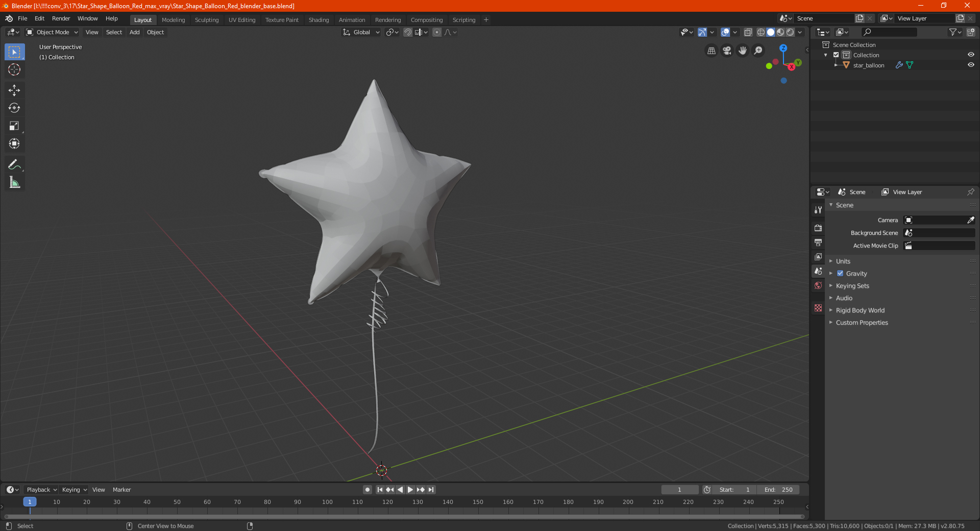Image resolution: width=980 pixels, height=531 pixels.
Task: Open the File menu
Action: click(22, 18)
